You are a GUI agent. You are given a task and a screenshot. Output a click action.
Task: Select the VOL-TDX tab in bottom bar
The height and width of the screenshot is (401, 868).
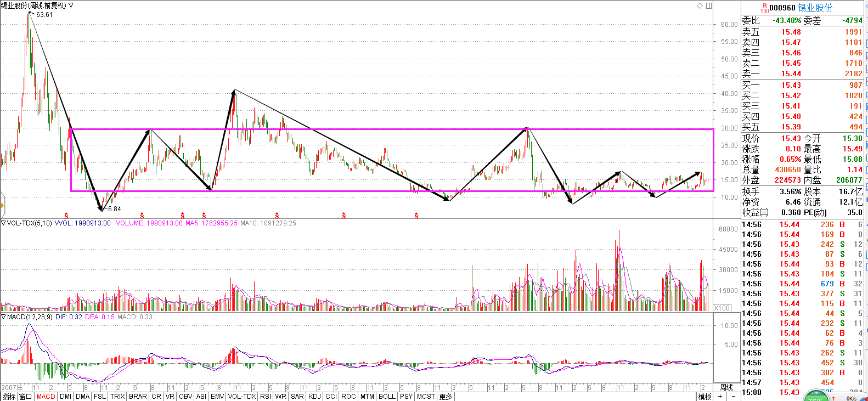point(242,397)
